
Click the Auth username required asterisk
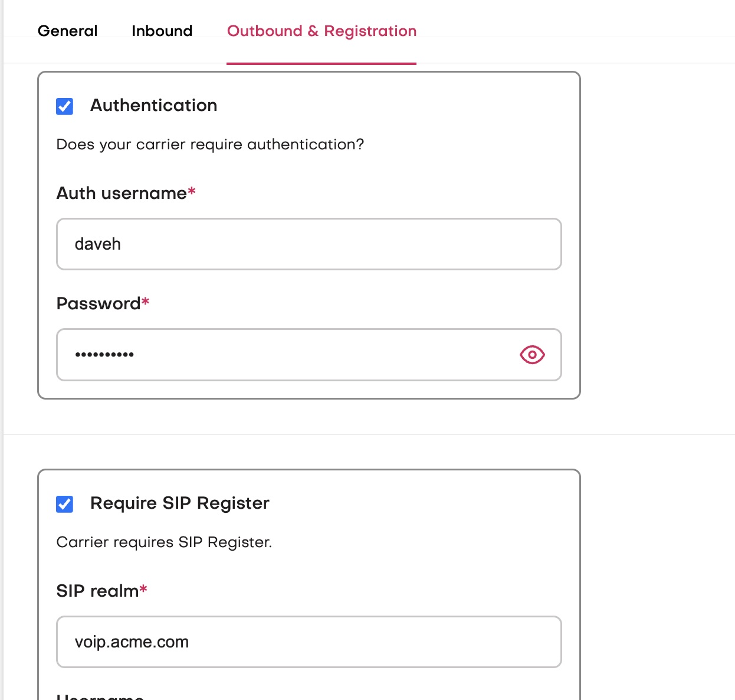coord(192,192)
